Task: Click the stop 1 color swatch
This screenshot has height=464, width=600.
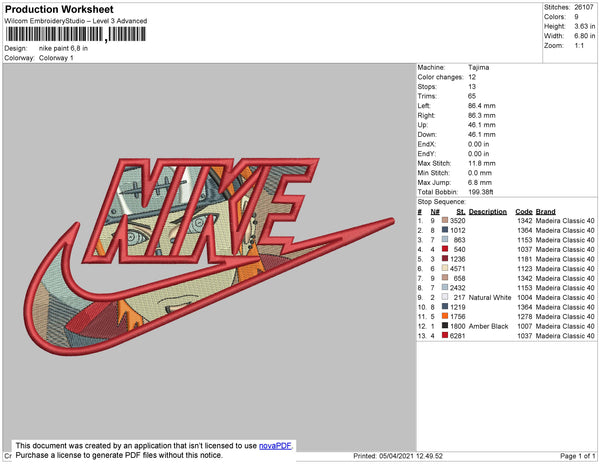Action: [445, 220]
